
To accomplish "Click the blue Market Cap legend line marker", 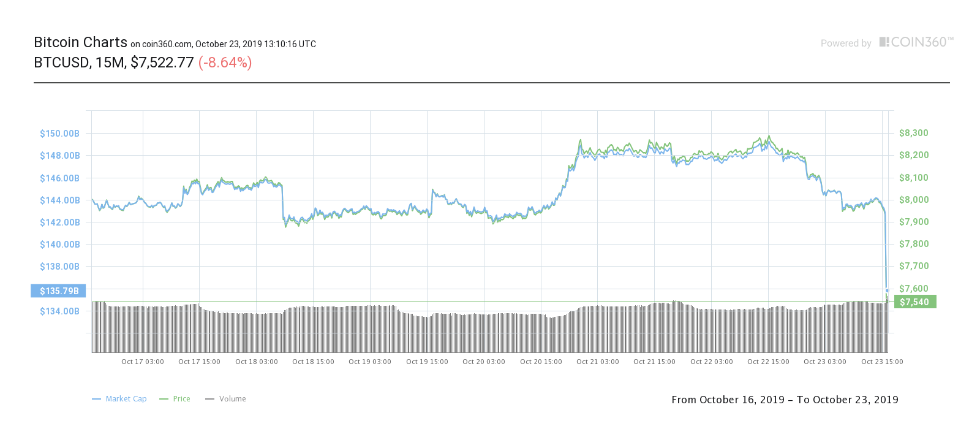I will [x=96, y=399].
